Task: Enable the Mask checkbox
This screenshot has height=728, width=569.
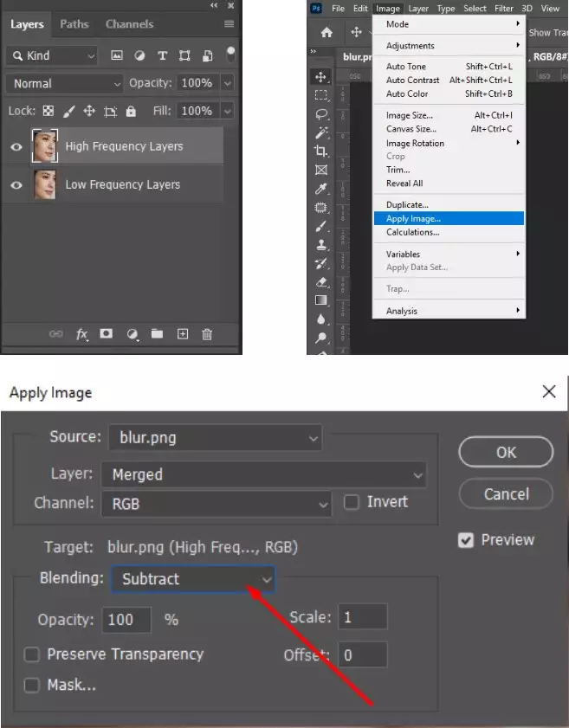Action: (31, 686)
